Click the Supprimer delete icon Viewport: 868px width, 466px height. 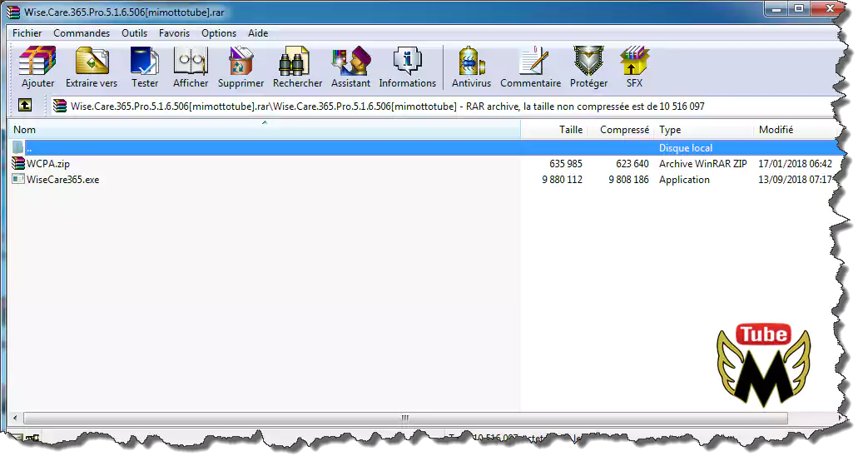pyautogui.click(x=241, y=61)
